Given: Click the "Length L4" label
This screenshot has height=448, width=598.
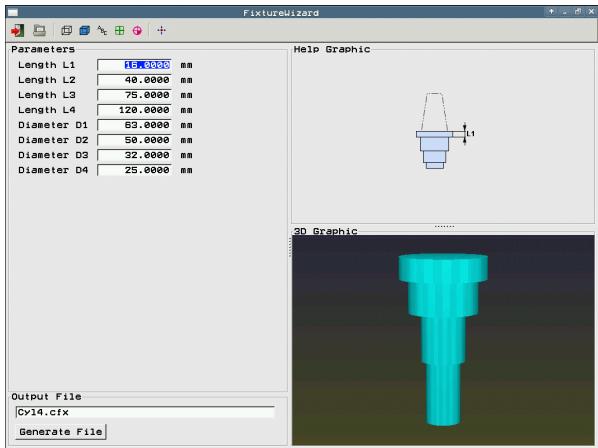Looking at the screenshot, I should [47, 110].
